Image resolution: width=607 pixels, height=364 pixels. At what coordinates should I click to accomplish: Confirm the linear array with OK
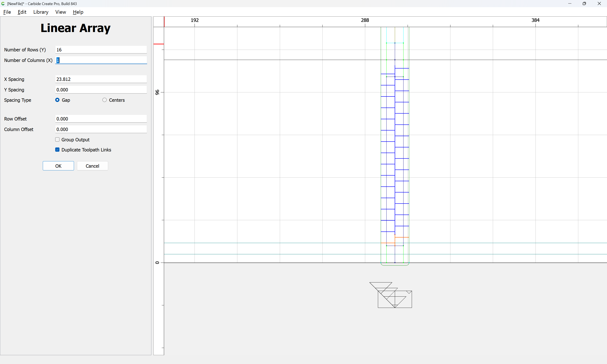coord(58,166)
